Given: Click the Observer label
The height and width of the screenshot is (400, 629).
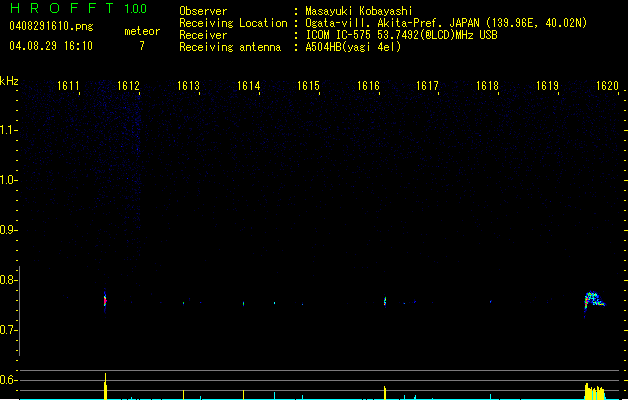Looking at the screenshot, I should pos(203,11).
